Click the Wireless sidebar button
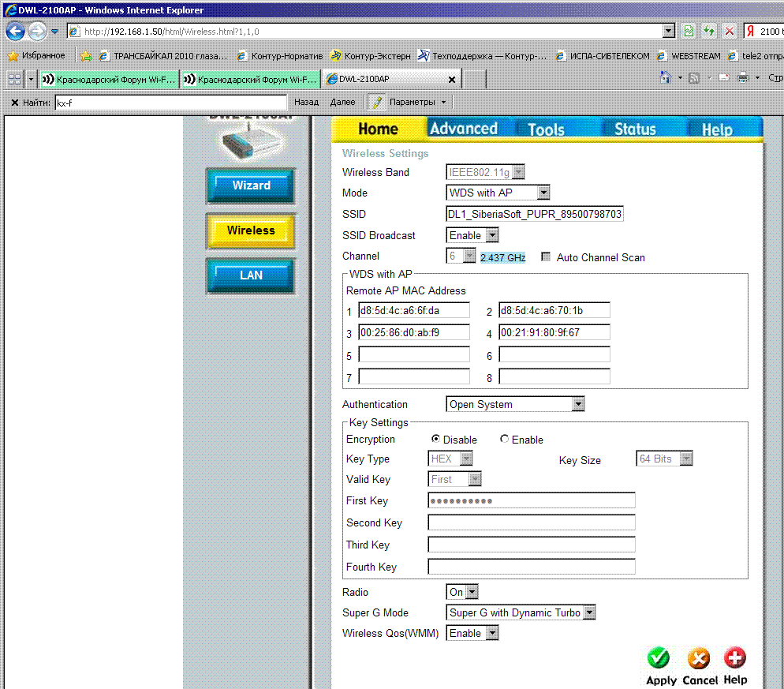The width and height of the screenshot is (784, 689). [x=251, y=230]
